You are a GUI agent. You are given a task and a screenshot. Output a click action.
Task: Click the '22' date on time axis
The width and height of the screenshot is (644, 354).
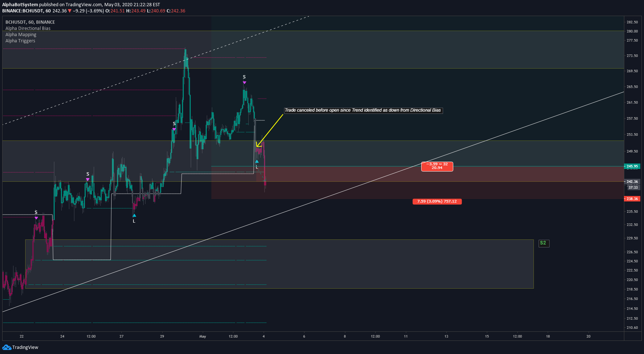tap(22, 336)
